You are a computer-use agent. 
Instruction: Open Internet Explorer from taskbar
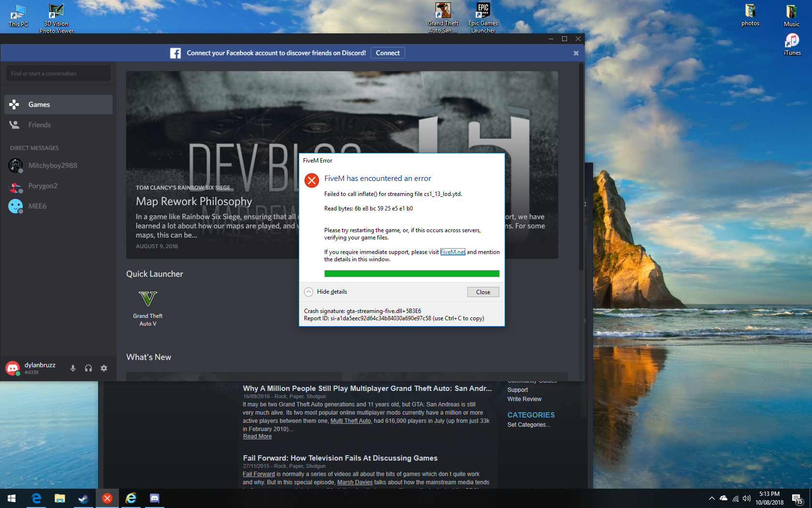[131, 498]
